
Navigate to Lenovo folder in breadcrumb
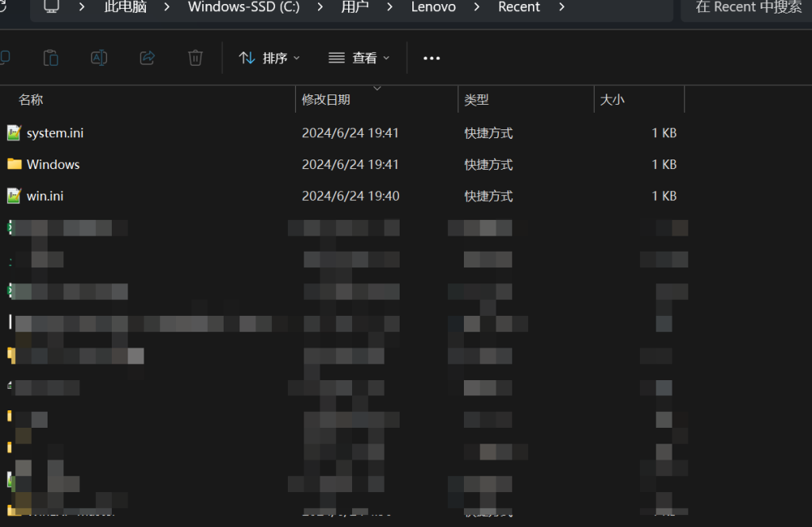click(x=434, y=7)
